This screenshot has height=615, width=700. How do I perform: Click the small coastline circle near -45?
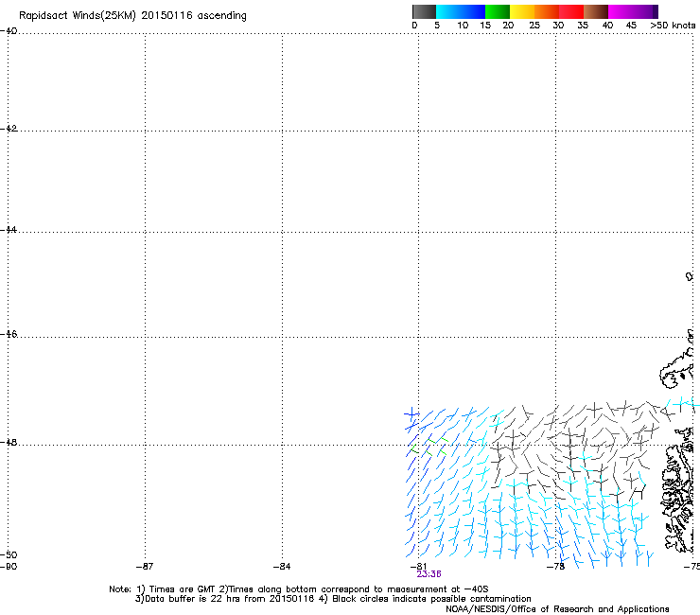[x=690, y=277]
